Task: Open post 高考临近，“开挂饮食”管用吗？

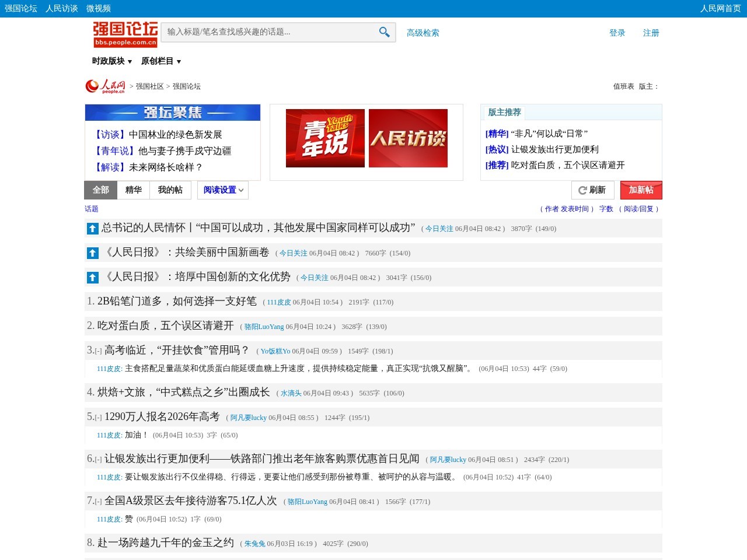Action: click(x=177, y=351)
